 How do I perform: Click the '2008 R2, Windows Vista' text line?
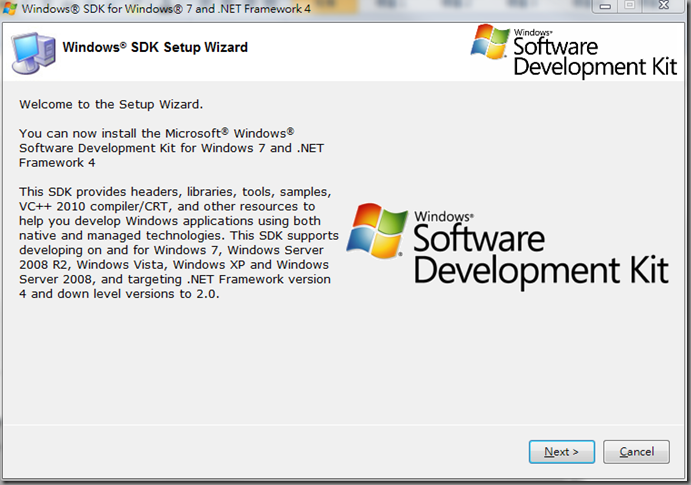coord(174,265)
